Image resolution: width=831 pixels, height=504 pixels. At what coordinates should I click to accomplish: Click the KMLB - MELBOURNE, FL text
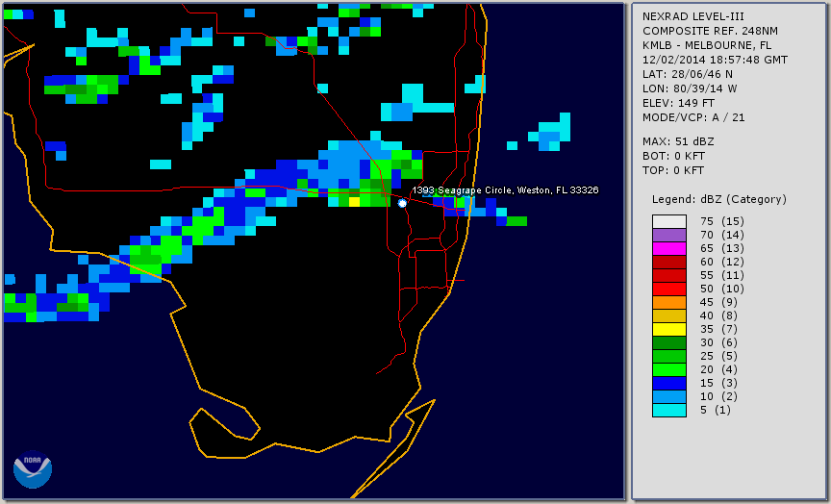(707, 45)
